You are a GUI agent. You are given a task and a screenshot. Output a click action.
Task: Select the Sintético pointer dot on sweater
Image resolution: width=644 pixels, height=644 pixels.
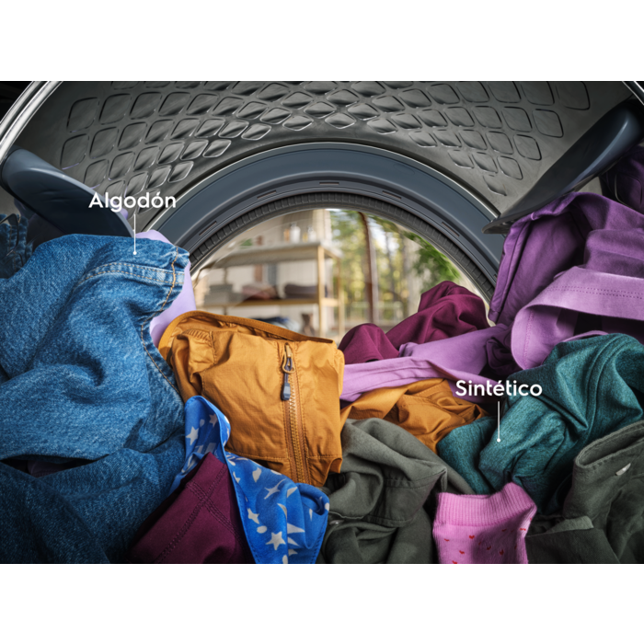click(499, 439)
